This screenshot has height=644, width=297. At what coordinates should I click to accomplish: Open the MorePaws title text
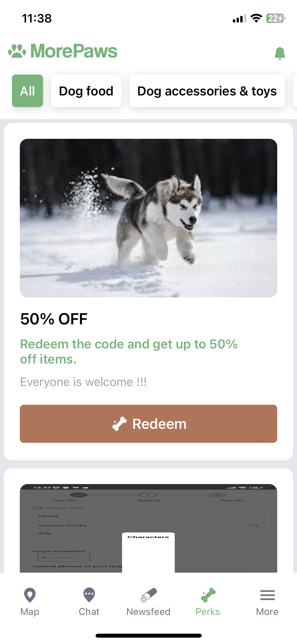pos(74,51)
